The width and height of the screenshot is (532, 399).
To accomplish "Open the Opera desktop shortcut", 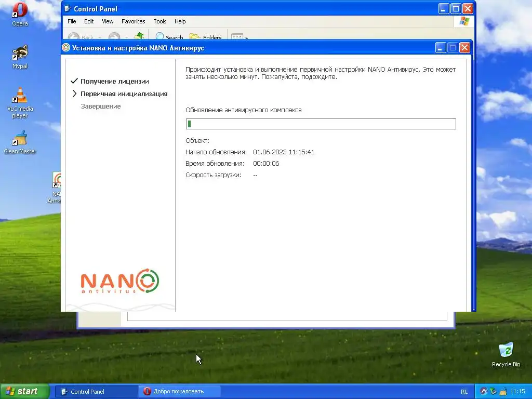I will pyautogui.click(x=20, y=14).
